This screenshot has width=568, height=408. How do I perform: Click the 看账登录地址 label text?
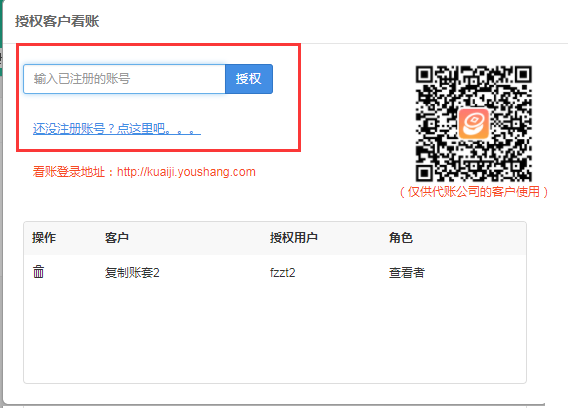click(x=68, y=171)
